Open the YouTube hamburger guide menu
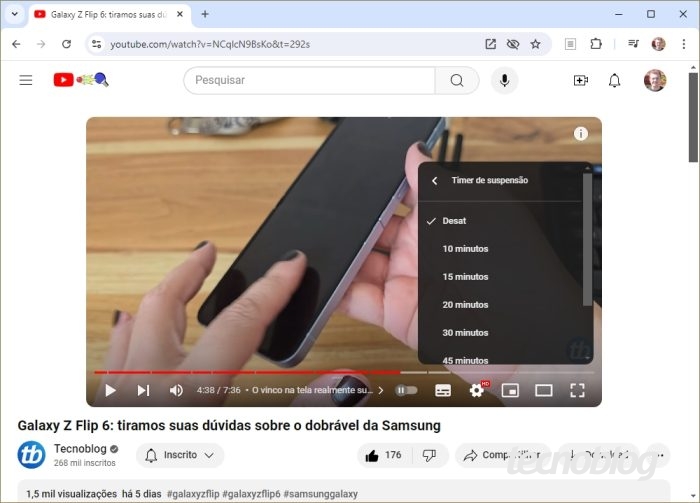 click(x=25, y=80)
